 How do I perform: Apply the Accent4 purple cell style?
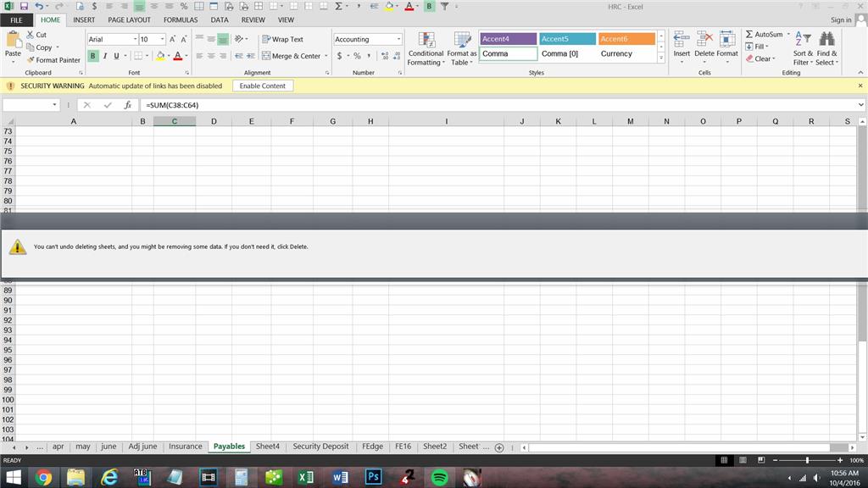509,39
